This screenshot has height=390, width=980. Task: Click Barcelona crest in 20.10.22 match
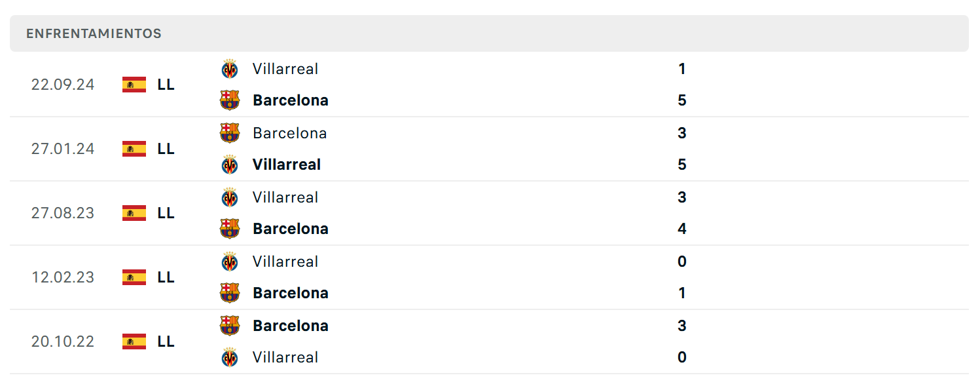click(x=230, y=326)
